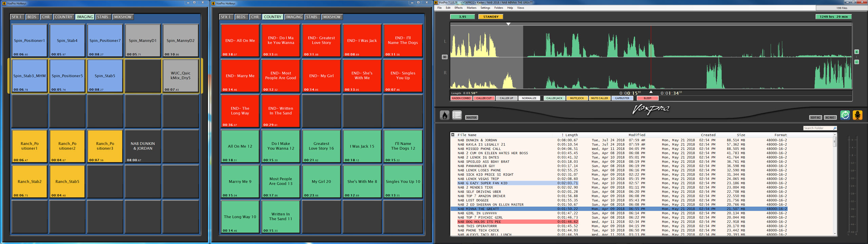Click app icon of left Hotkeys window
This screenshot has height=244, width=868.
4,3
